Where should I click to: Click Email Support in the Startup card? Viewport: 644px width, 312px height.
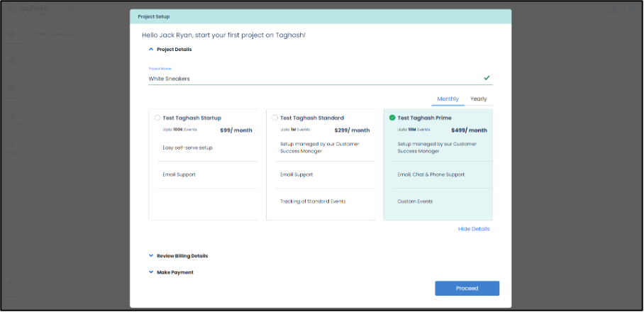[179, 174]
